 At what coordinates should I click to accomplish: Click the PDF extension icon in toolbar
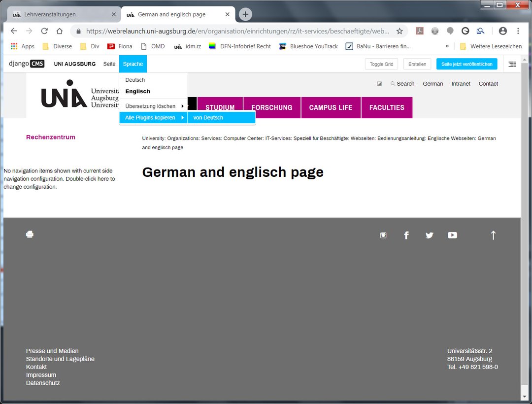click(420, 31)
